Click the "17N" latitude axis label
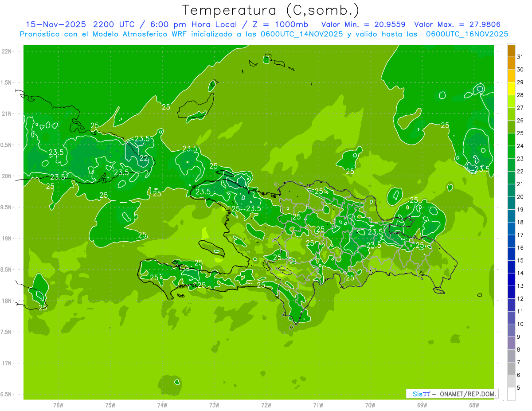Image resolution: width=532 pixels, height=411 pixels. point(7,363)
